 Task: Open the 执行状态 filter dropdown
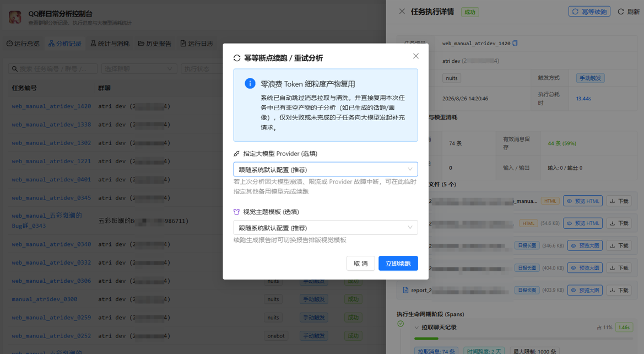tap(201, 69)
